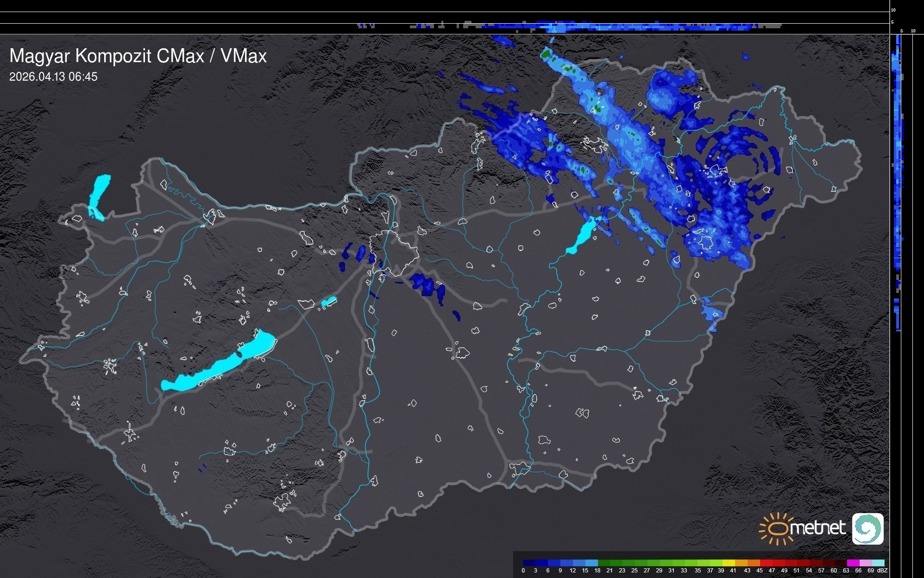The height and width of the screenshot is (578, 924).
Task: Click the 2026.04.13 06:45 timestamp
Action: [x=53, y=76]
